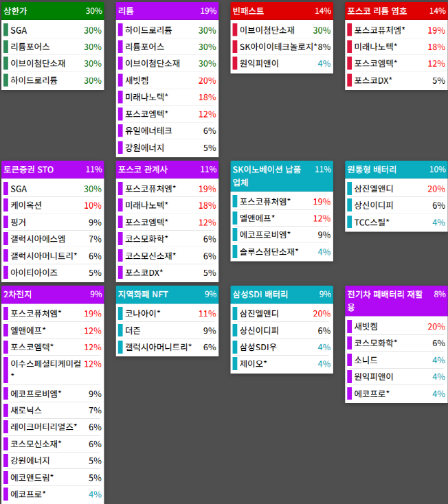
Task: Click 강원에너지 in the 2차전지 card
Action: [53, 461]
